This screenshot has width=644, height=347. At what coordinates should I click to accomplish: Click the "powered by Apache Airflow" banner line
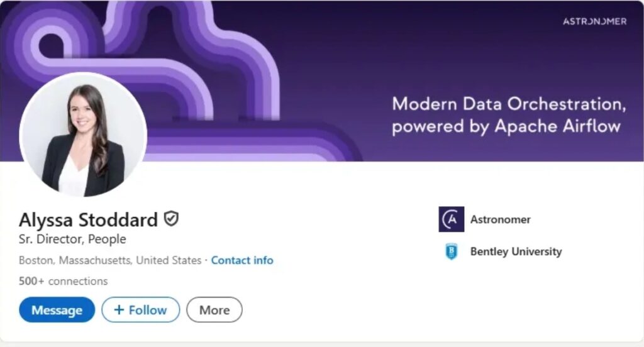[x=506, y=126]
